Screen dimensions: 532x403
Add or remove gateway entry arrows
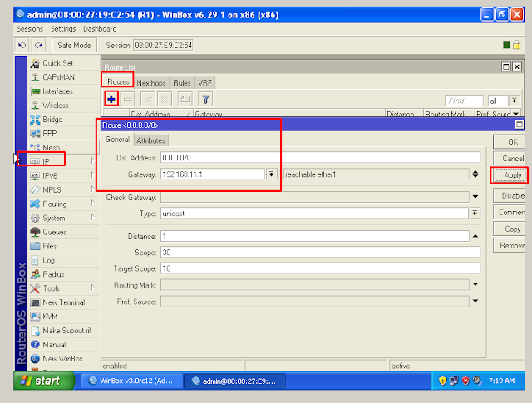475,174
